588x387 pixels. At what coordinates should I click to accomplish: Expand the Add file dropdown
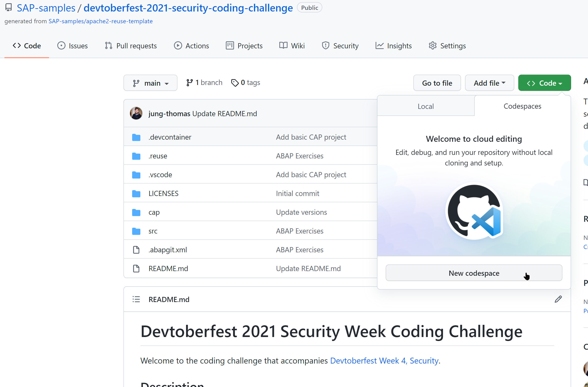489,83
